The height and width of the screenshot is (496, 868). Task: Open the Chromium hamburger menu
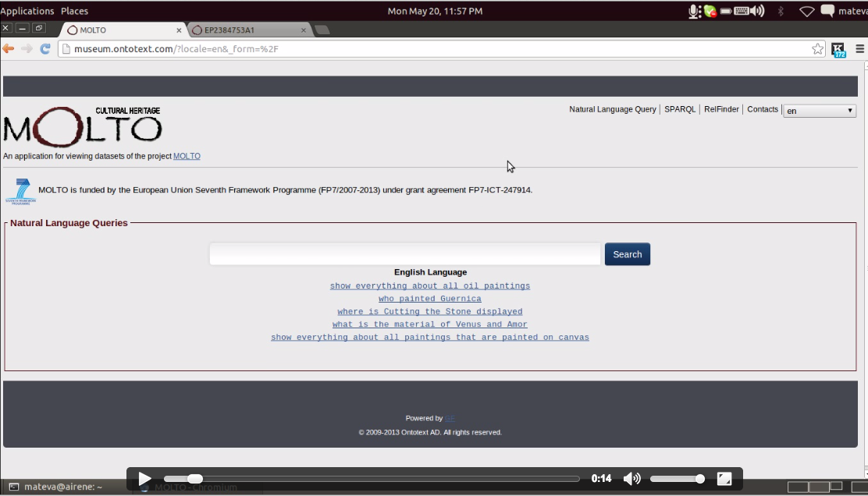(859, 48)
